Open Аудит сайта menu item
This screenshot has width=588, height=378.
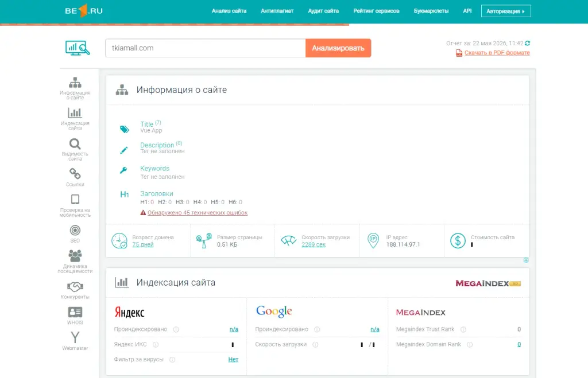[x=323, y=11]
